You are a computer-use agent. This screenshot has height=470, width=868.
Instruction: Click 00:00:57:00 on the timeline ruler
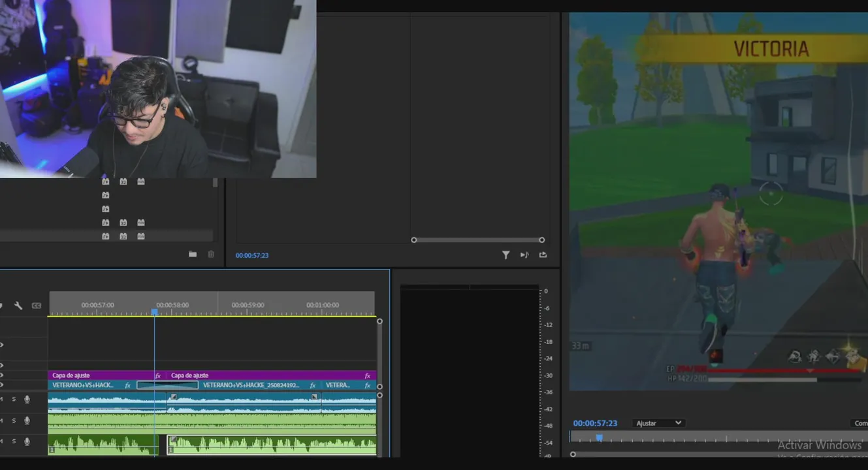click(97, 305)
